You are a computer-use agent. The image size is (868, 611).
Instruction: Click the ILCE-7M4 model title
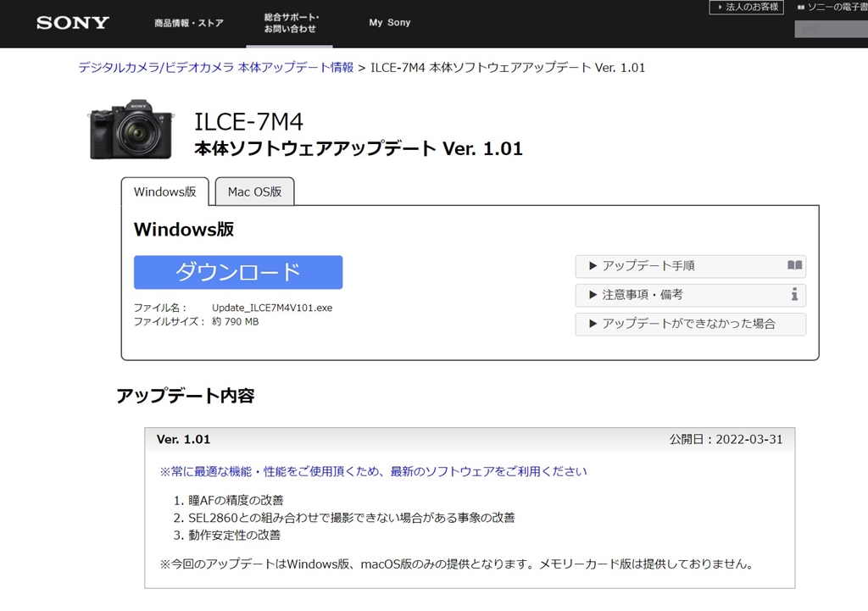[248, 122]
